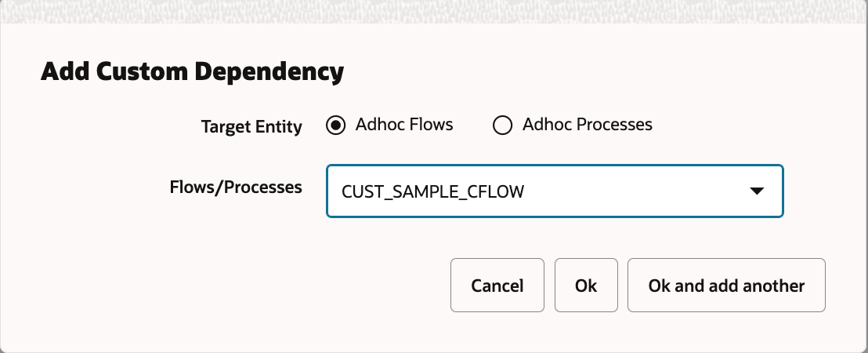The height and width of the screenshot is (353, 868).
Task: Switch the target entity to Adhoc Processes
Action: click(502, 126)
